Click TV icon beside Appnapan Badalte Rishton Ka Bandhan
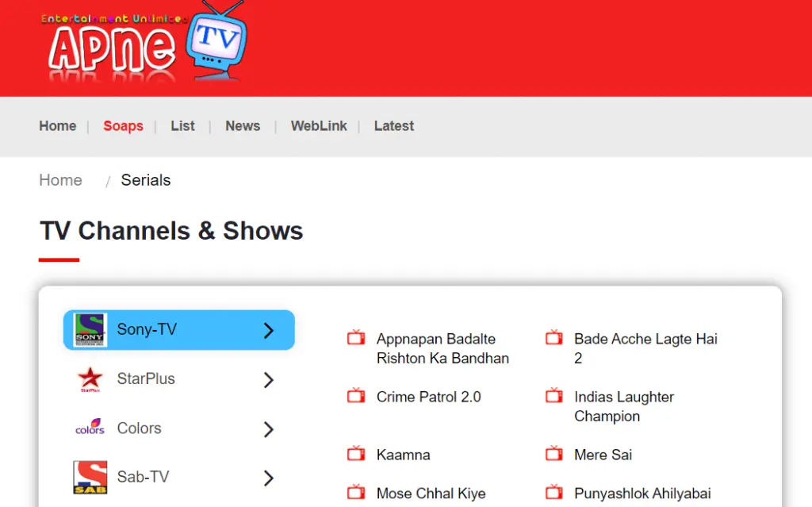Screen dimensions: 812x507 coord(356,338)
